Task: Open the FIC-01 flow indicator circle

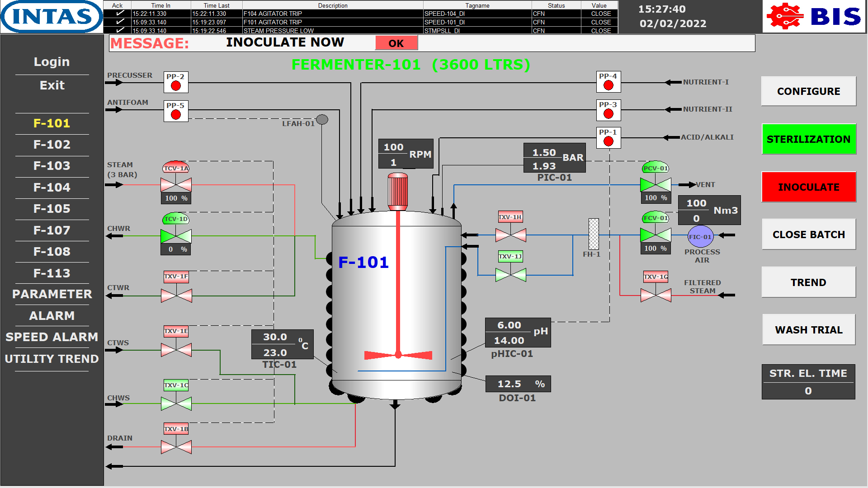Action: point(700,237)
